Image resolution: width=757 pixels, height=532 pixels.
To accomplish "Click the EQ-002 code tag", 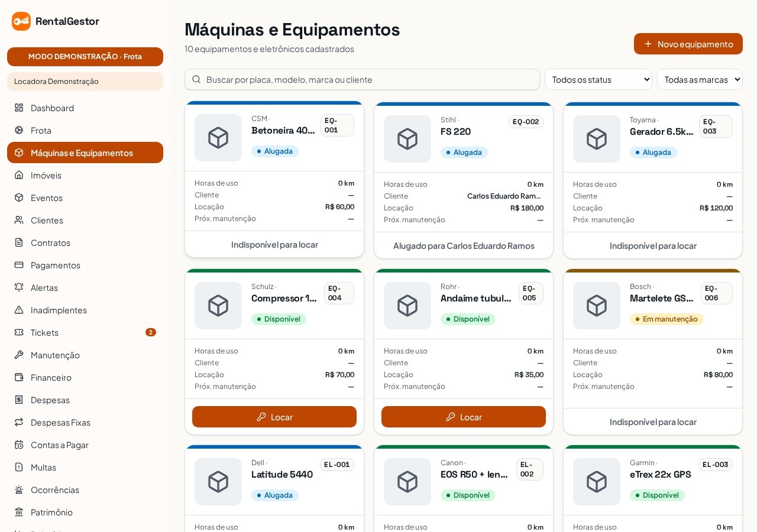I will pyautogui.click(x=526, y=122).
